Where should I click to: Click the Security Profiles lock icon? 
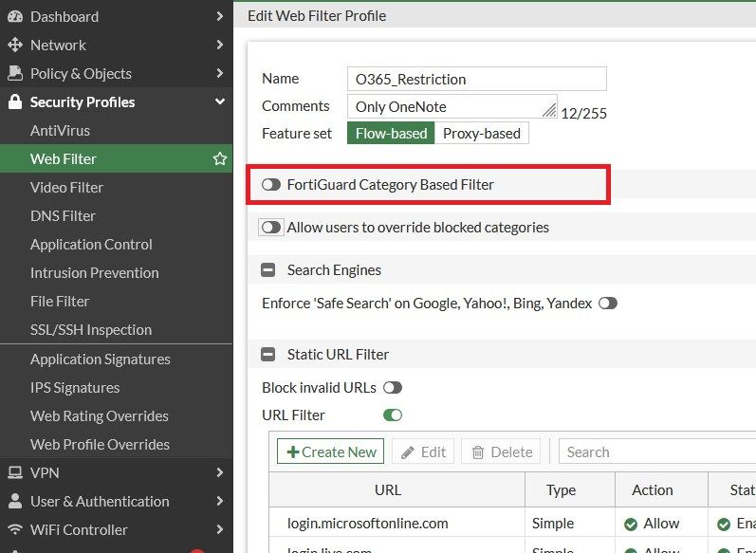(15, 101)
